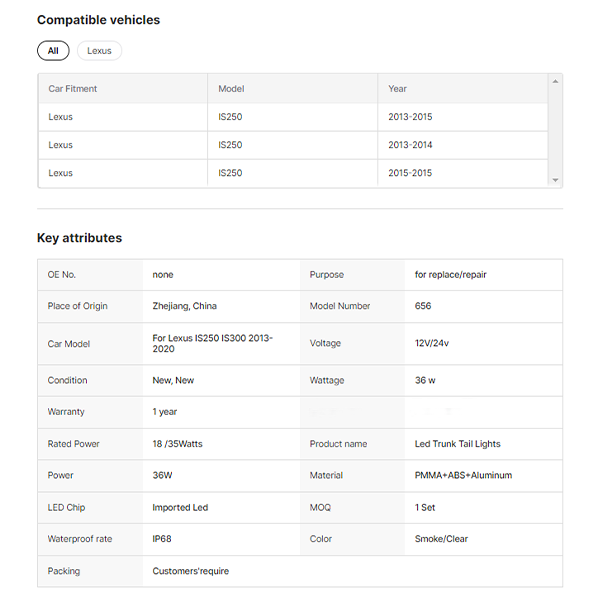Switch to the Lexus filter pill
This screenshot has width=600, height=600.
coord(99,51)
